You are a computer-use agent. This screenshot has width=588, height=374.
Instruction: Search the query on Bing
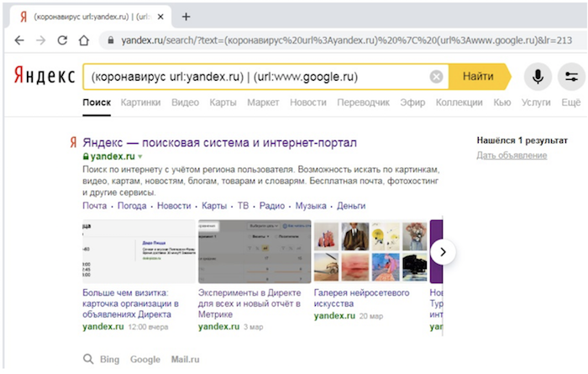[x=109, y=360]
